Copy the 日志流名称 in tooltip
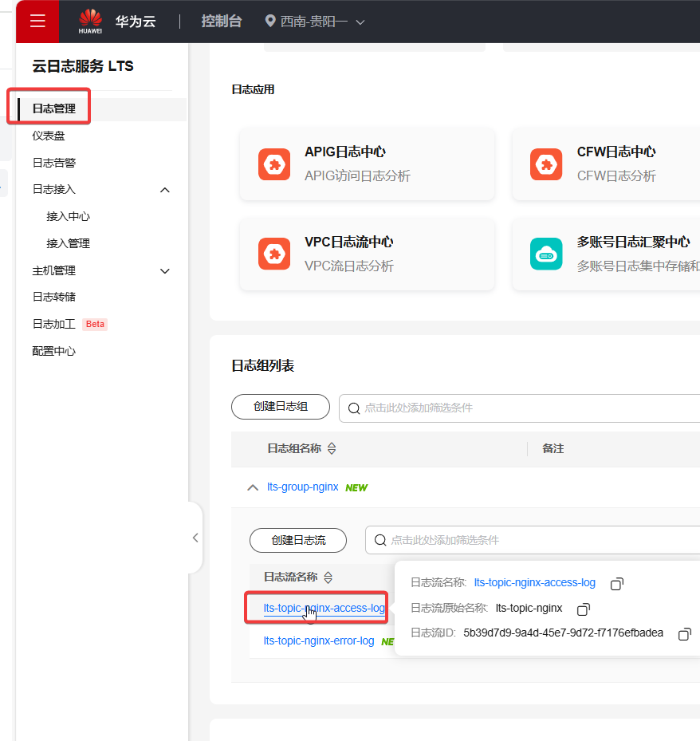 616,584
